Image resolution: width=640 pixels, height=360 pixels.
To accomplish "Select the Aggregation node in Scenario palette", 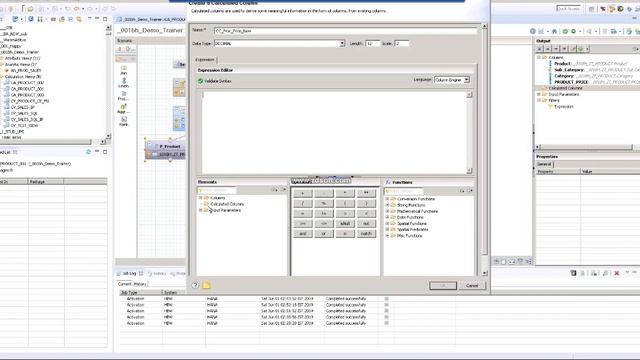I will pos(124,109).
